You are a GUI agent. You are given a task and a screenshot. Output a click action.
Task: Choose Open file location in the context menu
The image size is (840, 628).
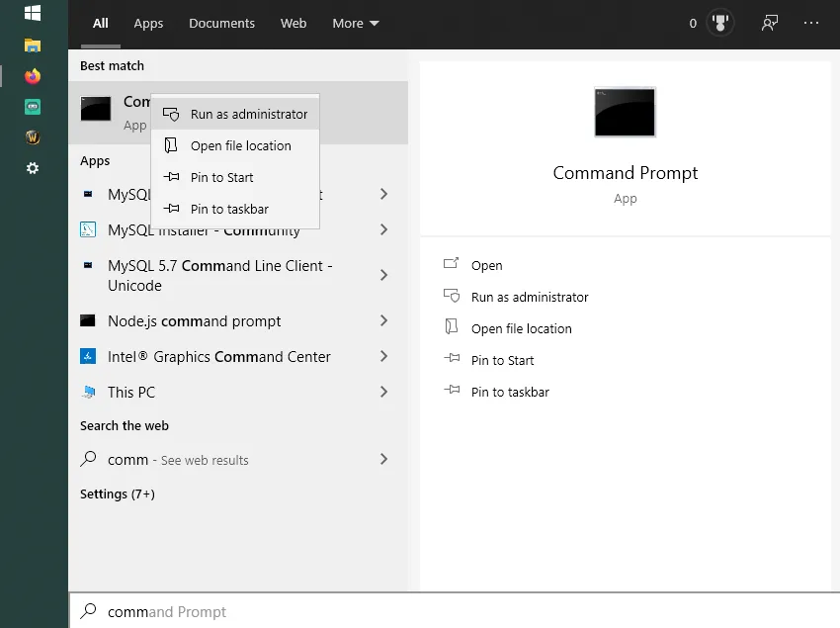235,145
